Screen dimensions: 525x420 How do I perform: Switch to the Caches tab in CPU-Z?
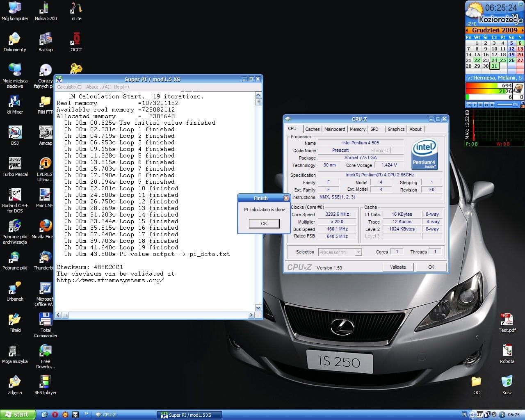tap(313, 129)
